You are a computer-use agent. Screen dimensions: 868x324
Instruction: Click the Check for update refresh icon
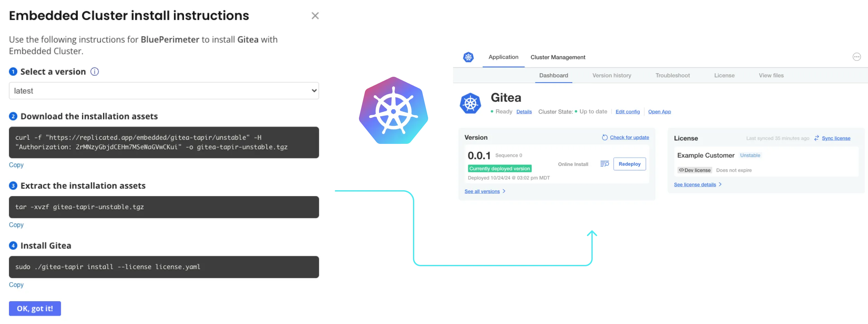(604, 137)
